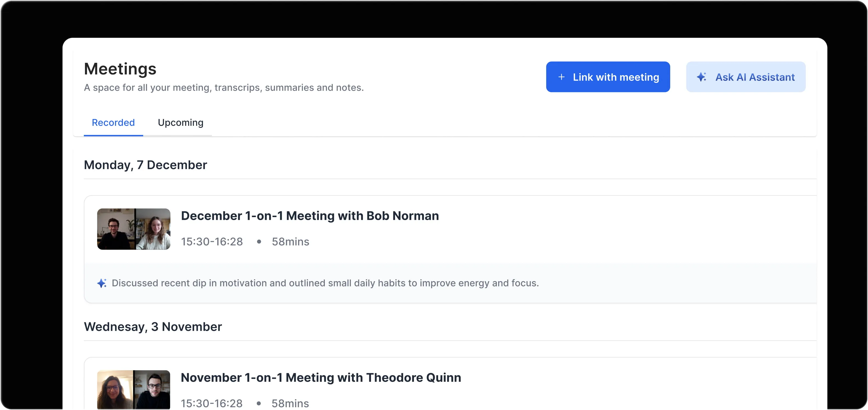Click the Meetings page title
Image resolution: width=868 pixels, height=410 pixels.
(120, 69)
